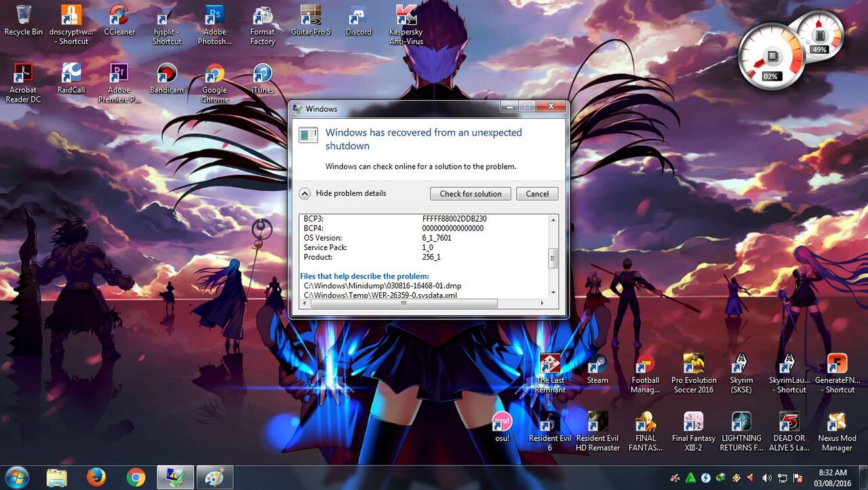The width and height of the screenshot is (868, 490).
Task: Select the BCP3 value FFFFF88002DDB230
Action: (x=454, y=219)
